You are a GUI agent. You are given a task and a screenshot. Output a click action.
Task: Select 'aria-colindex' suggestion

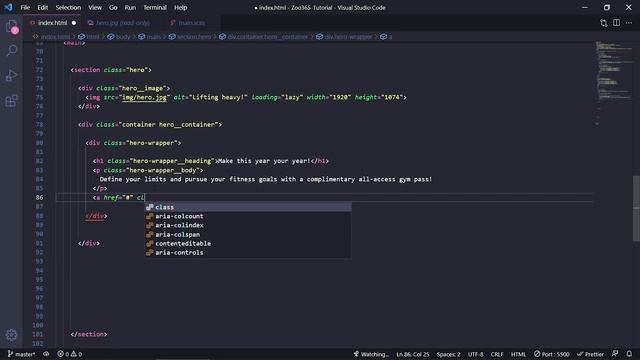coord(248,225)
